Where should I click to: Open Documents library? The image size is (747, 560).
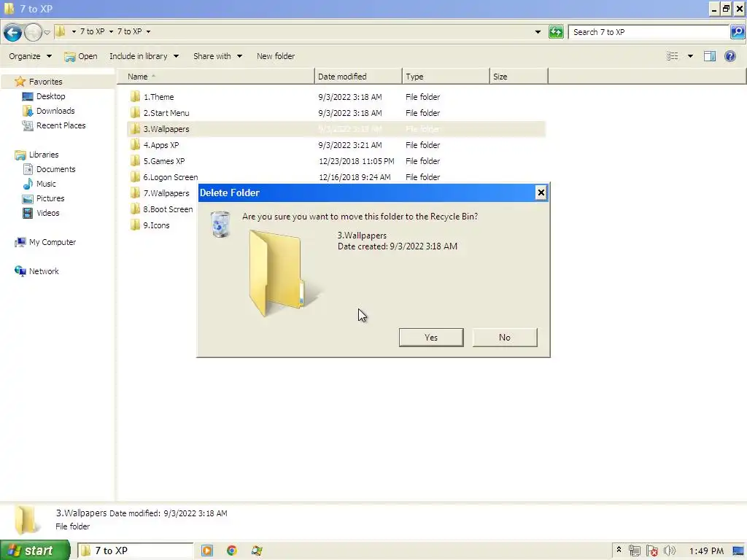click(55, 169)
